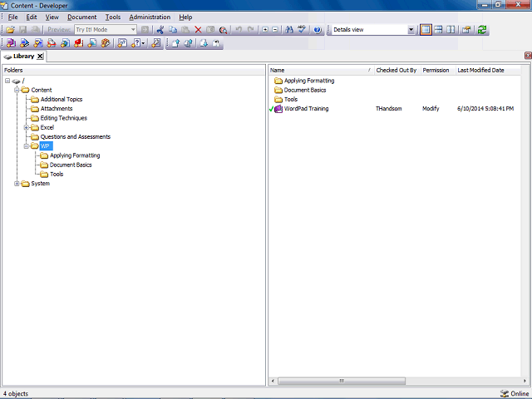Select Attachments folder in tree
This screenshot has width=532, height=399.
point(57,109)
